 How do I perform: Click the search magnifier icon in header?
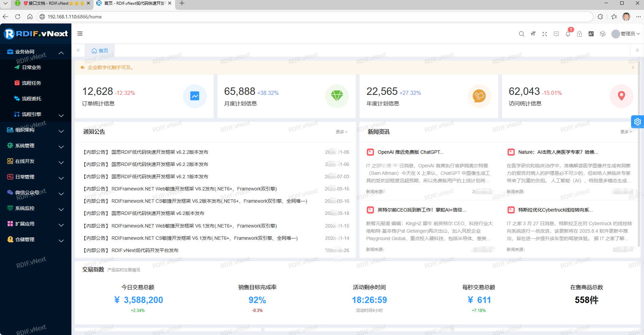[521, 34]
